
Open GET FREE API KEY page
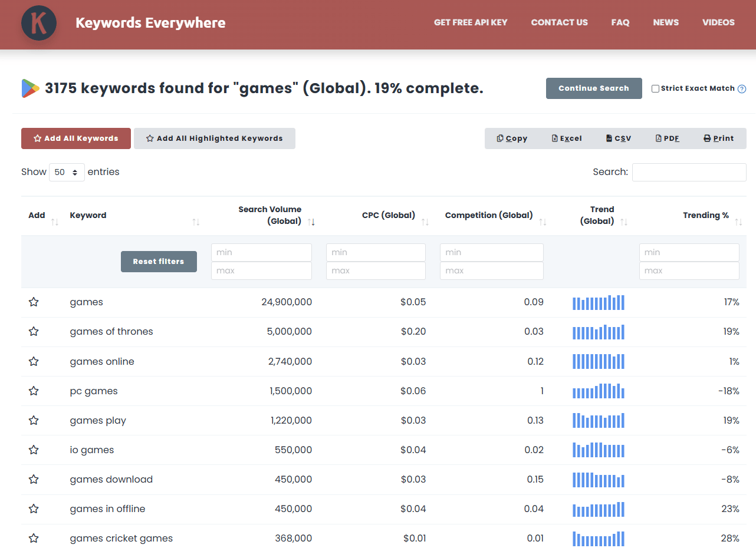(471, 22)
